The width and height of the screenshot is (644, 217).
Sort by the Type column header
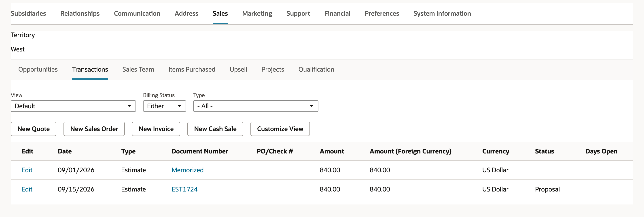(128, 151)
